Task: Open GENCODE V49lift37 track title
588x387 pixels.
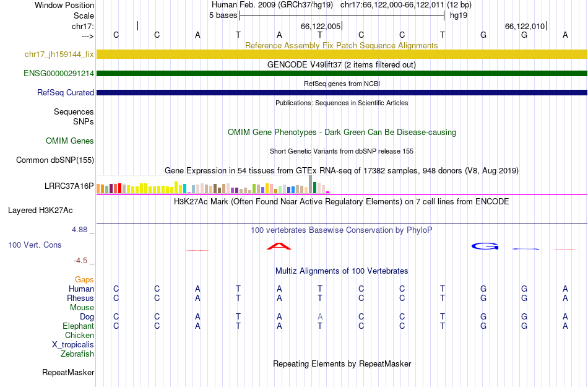Action: pyautogui.click(x=341, y=64)
